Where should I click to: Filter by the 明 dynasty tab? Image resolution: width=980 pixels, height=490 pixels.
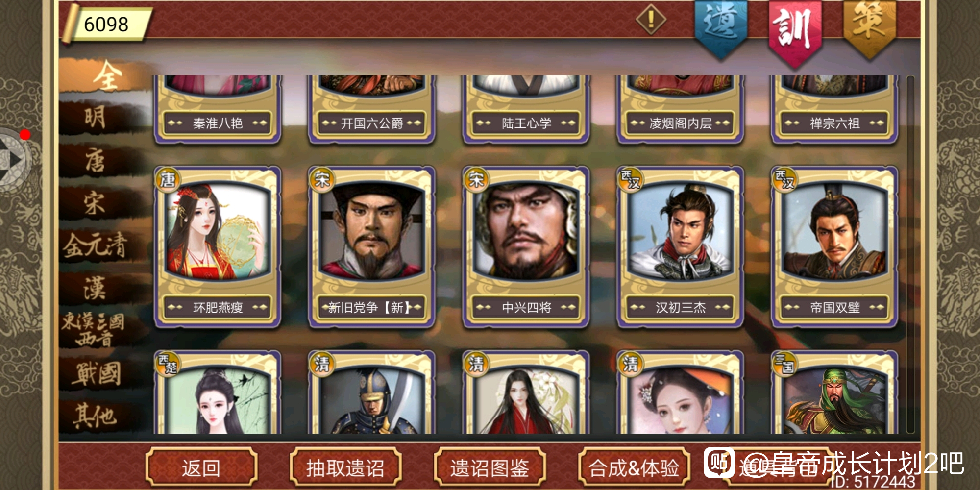(96, 118)
